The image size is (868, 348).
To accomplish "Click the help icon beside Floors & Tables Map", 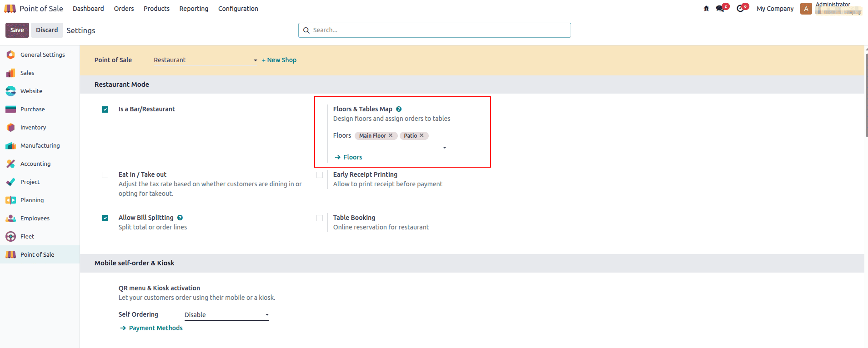I will point(399,109).
